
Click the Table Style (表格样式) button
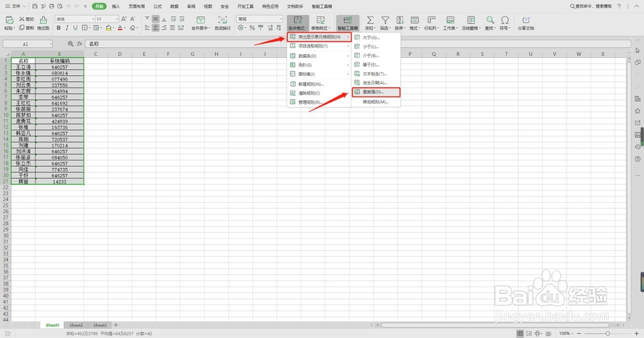click(x=320, y=23)
